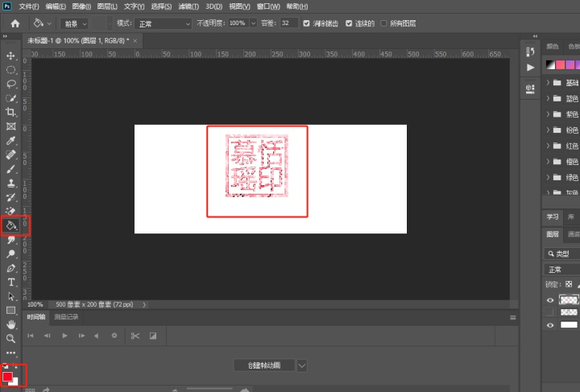Toggle the 连续的 checkbox

pos(349,23)
